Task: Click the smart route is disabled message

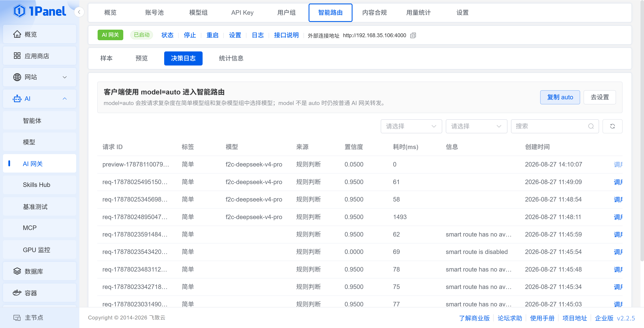Action: coord(476,252)
